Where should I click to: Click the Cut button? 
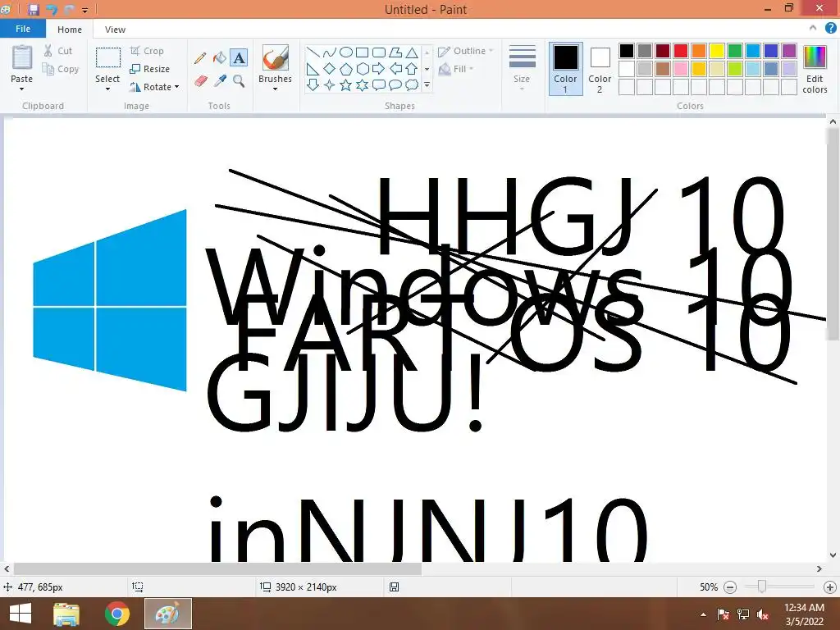pos(58,51)
